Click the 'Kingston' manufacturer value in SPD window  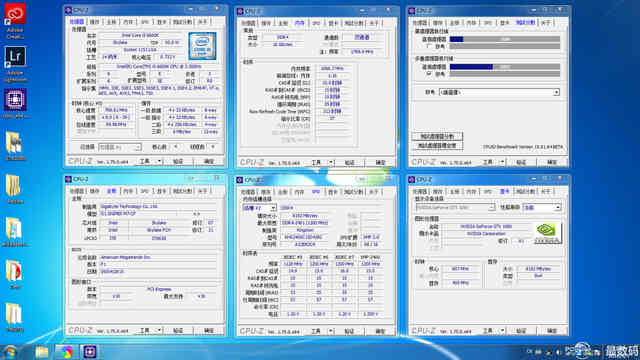tap(305, 230)
